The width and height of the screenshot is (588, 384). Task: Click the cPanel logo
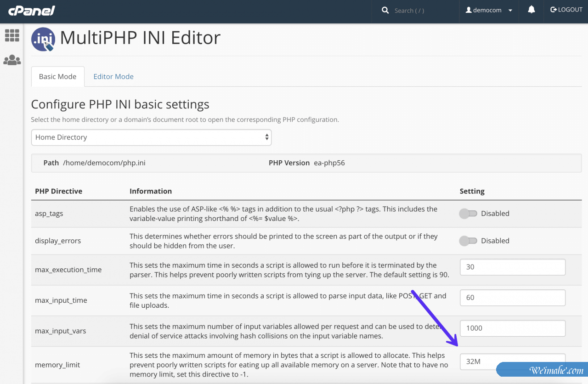click(x=32, y=11)
